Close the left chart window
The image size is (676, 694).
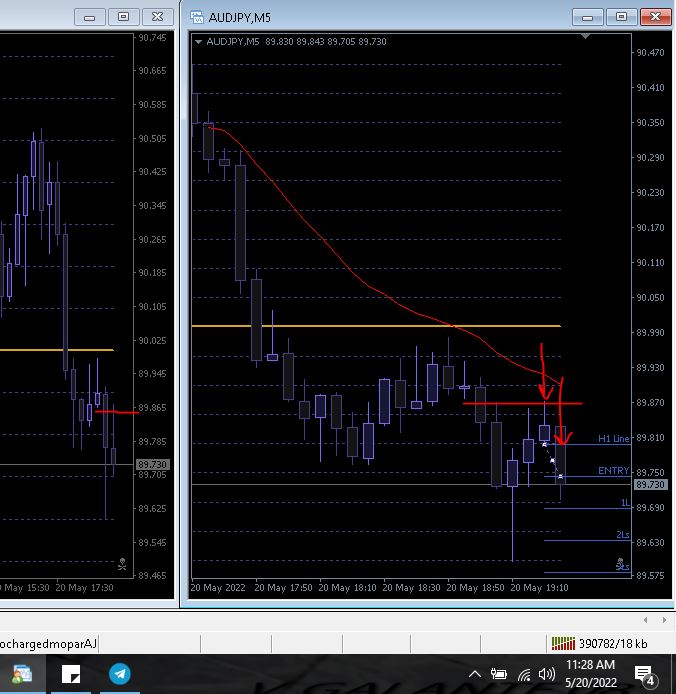click(158, 17)
